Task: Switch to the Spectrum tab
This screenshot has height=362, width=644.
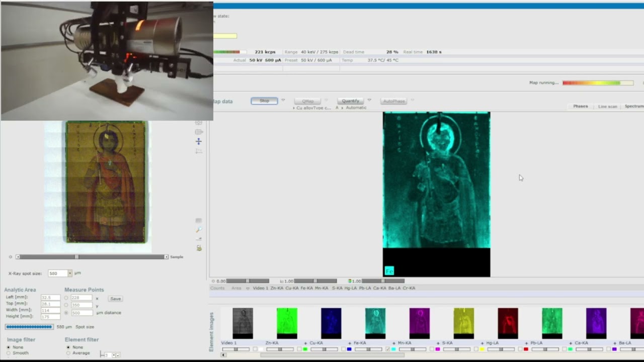Action: click(634, 107)
